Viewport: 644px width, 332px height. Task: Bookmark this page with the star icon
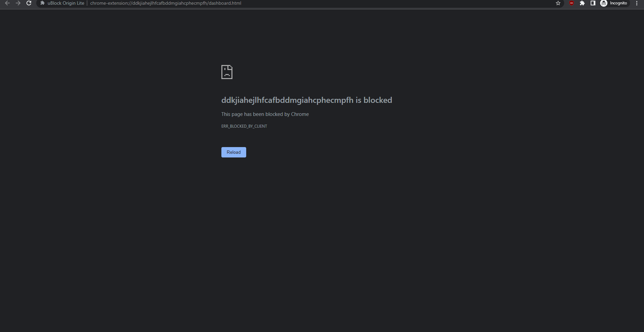(558, 3)
